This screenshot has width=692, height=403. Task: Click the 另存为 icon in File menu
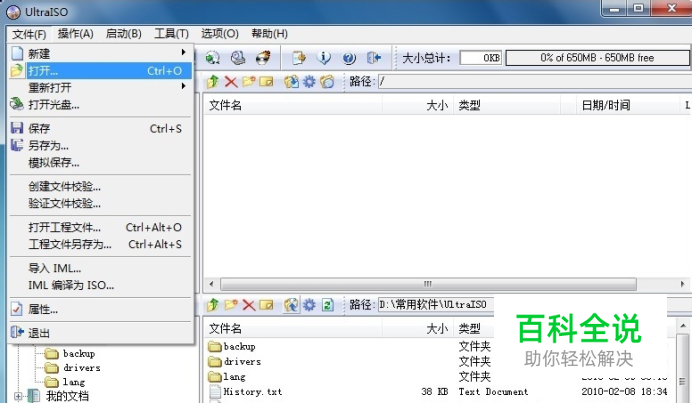point(17,145)
